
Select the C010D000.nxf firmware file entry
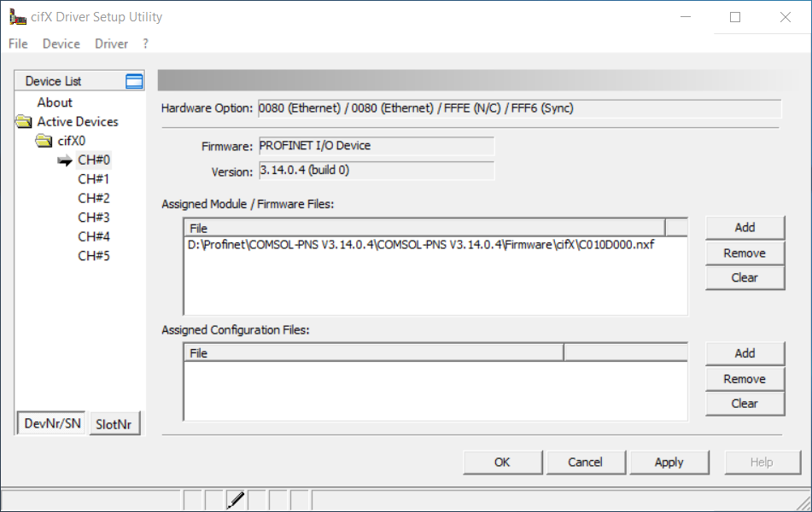(x=424, y=245)
